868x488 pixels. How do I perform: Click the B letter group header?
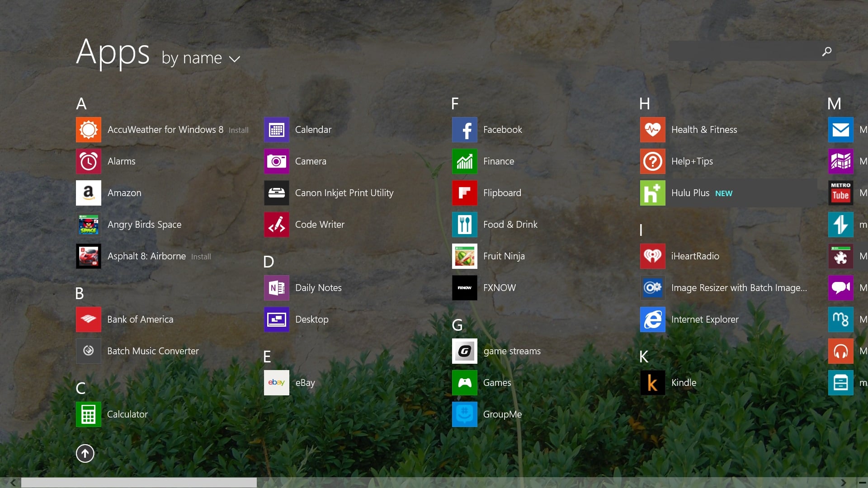pyautogui.click(x=80, y=294)
